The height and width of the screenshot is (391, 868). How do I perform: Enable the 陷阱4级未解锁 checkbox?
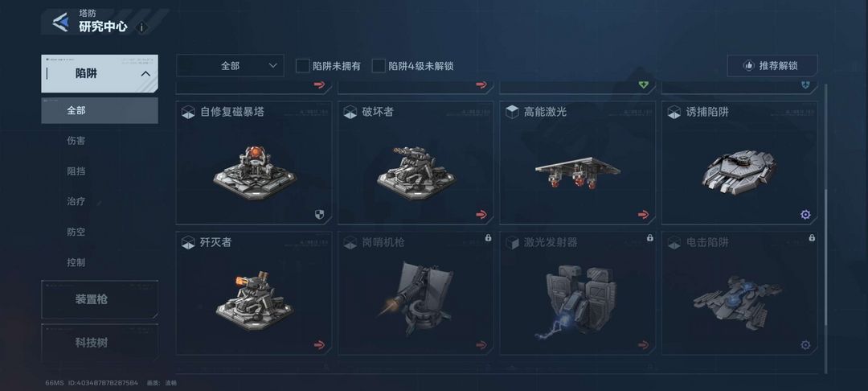tap(378, 66)
